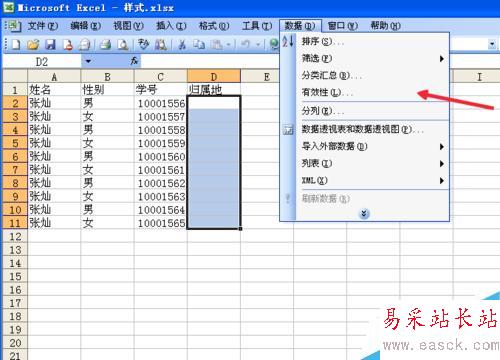
Task: Click the Undo arrow icon
Action: tap(245, 44)
